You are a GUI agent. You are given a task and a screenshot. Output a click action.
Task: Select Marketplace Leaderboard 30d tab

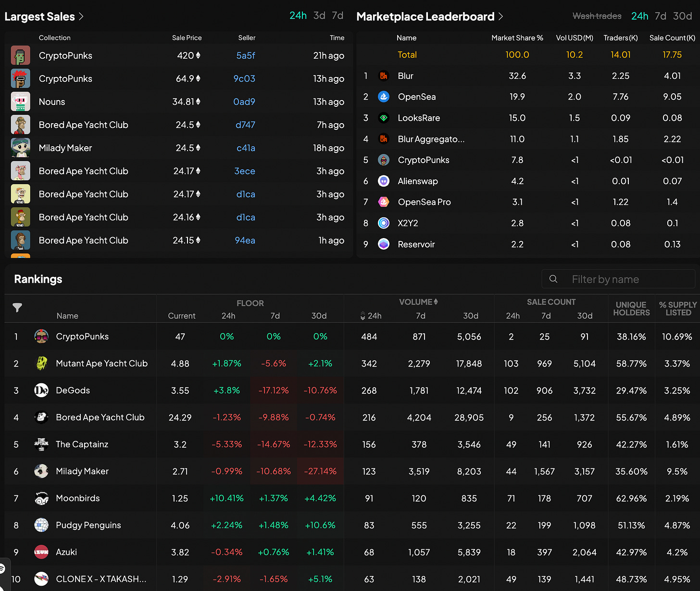[683, 16]
